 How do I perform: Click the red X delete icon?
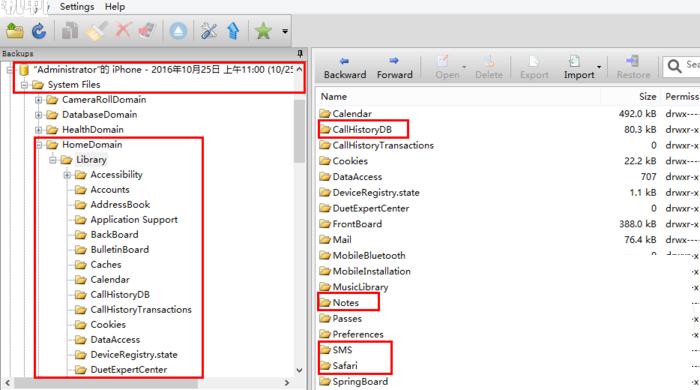pyautogui.click(x=123, y=31)
